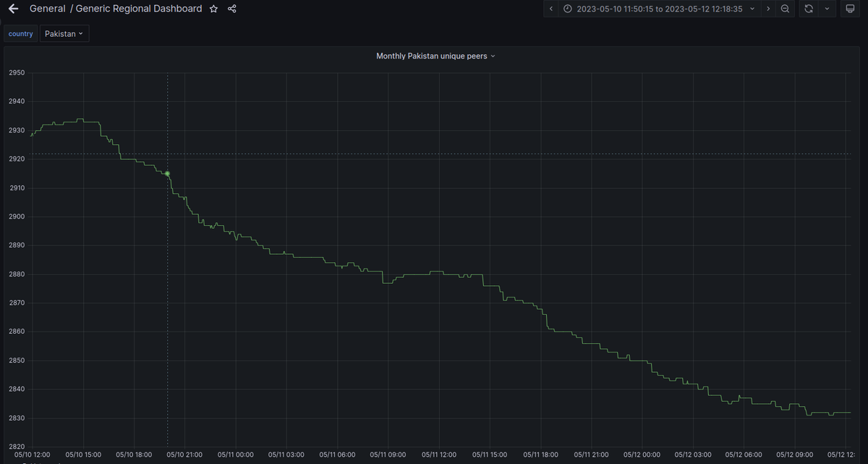Refresh the dashboard
Screen dimensions: 868x464
pos(809,9)
